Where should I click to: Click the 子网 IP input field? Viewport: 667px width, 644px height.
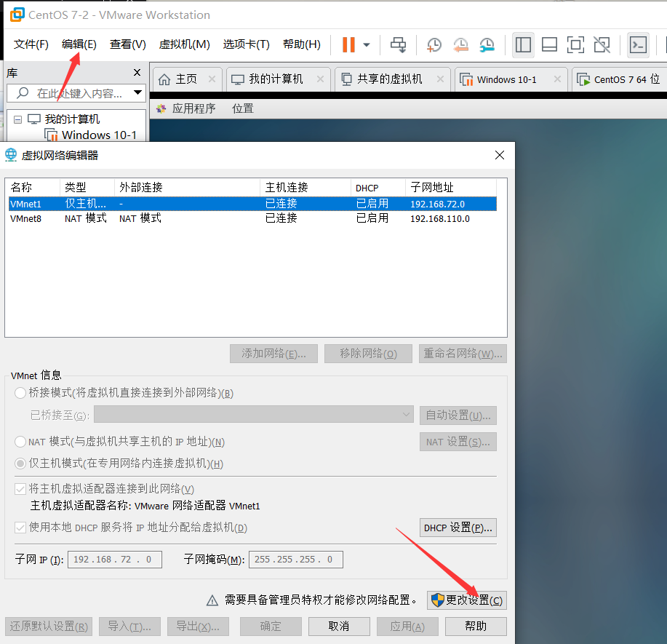pos(114,560)
